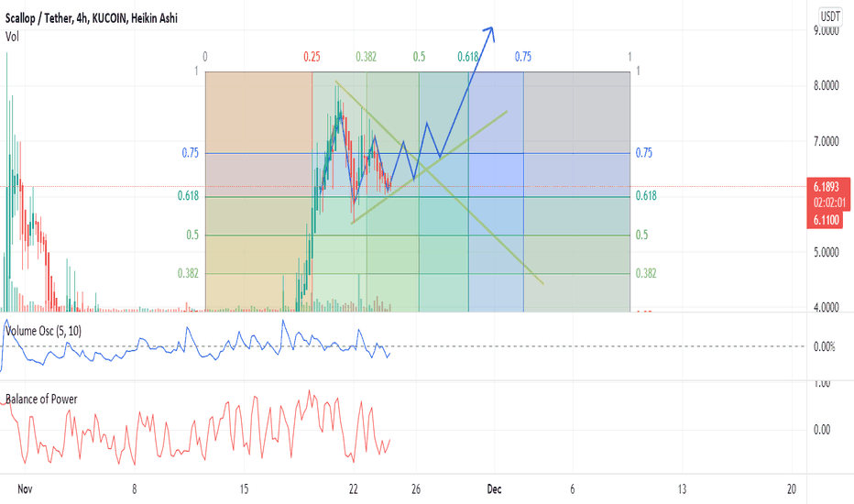Select the top 0.618 fib time label
Viewport: 854px width, 504px height.
468,57
